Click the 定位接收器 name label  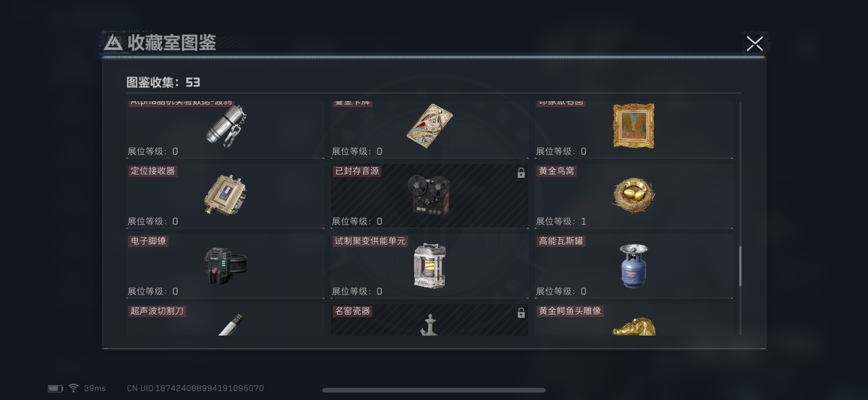[153, 171]
